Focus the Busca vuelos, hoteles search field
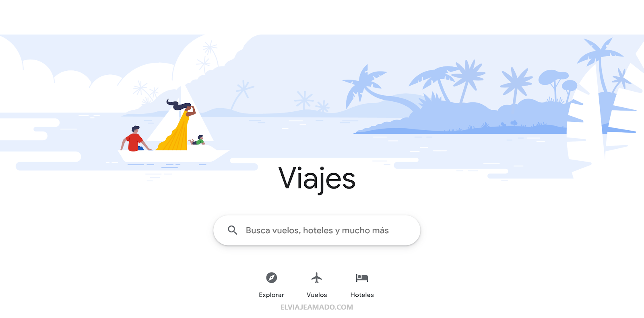Viewport: 644px width, 318px height. pos(317,230)
